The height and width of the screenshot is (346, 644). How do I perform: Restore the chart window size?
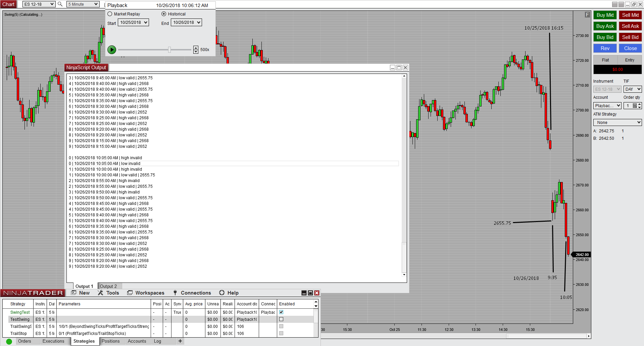[x=634, y=4]
